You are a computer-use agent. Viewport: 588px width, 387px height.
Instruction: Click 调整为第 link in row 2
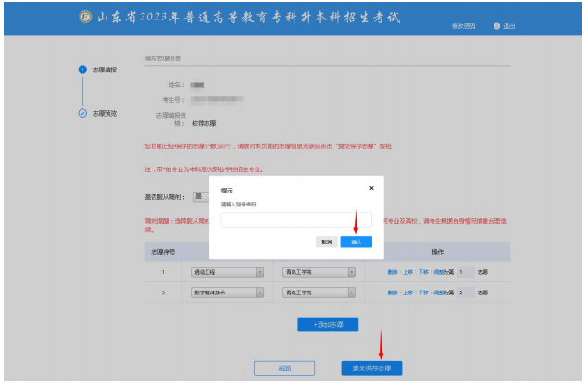point(444,293)
